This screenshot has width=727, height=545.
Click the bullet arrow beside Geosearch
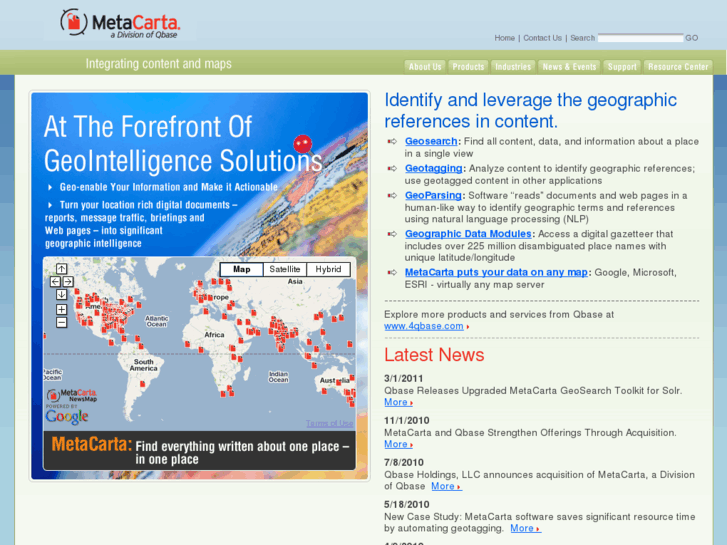(x=392, y=141)
